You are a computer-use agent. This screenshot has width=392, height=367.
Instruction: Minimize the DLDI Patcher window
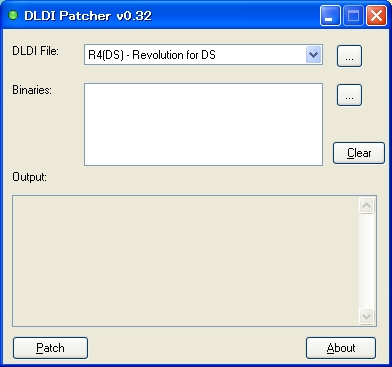pyautogui.click(x=330, y=15)
